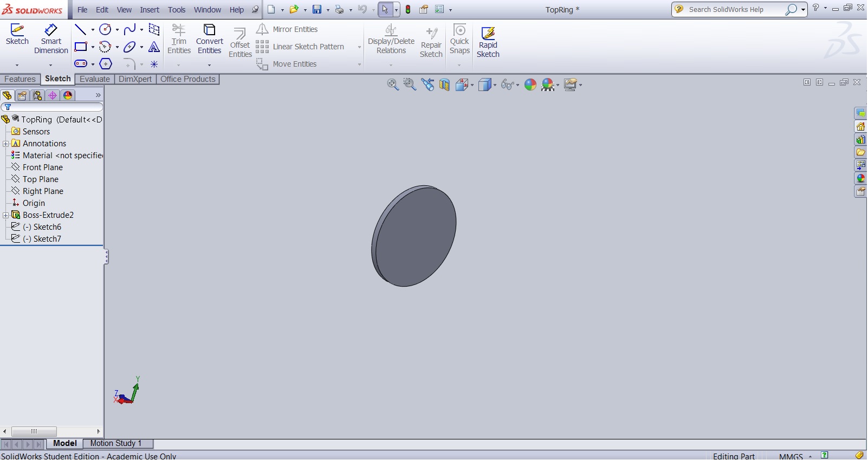
Task: Click the Section View icon
Action: pos(444,85)
